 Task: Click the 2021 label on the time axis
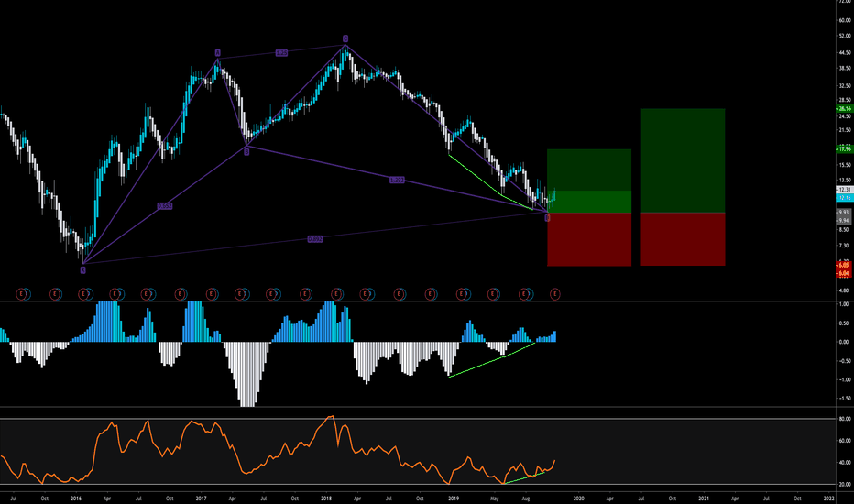704,498
